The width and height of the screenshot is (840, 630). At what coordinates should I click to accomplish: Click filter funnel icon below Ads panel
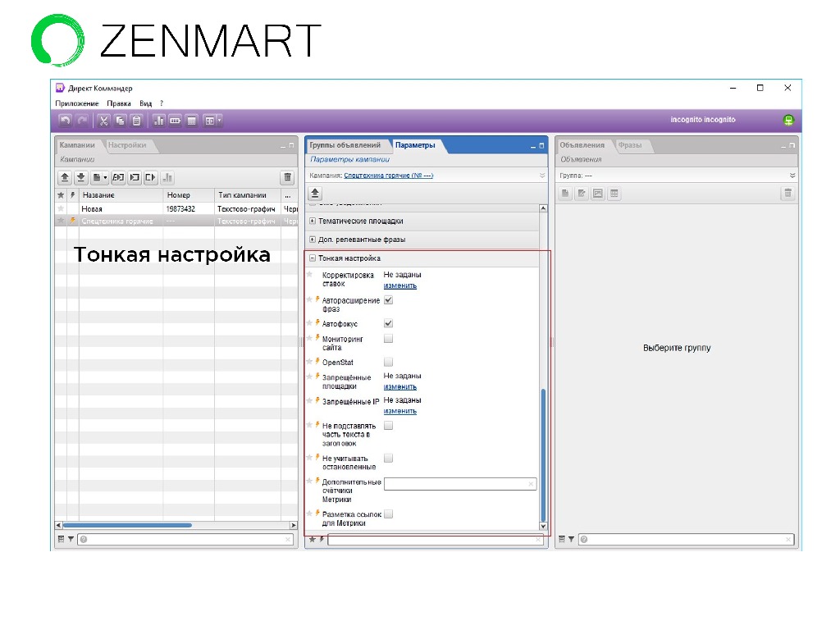point(571,540)
